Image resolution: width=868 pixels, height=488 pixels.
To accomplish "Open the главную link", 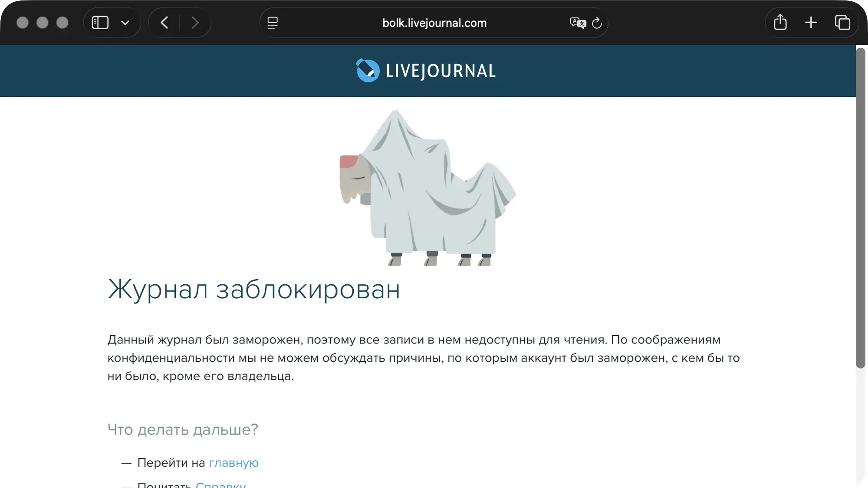I will click(233, 463).
